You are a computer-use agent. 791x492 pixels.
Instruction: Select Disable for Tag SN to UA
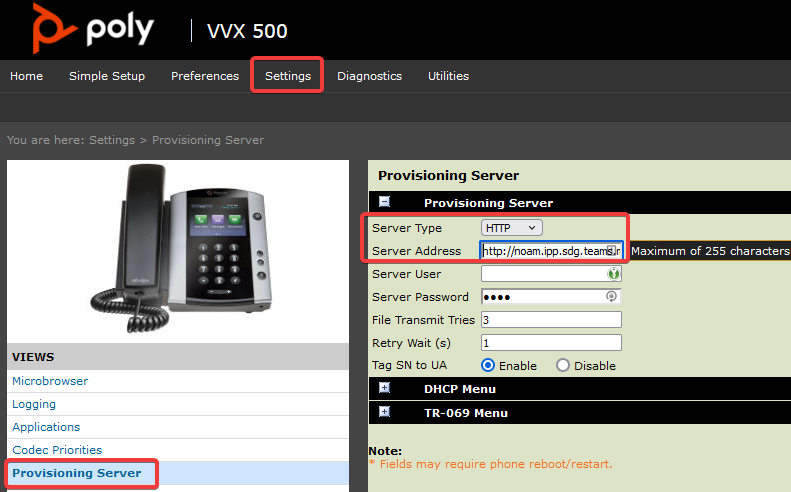tap(563, 365)
